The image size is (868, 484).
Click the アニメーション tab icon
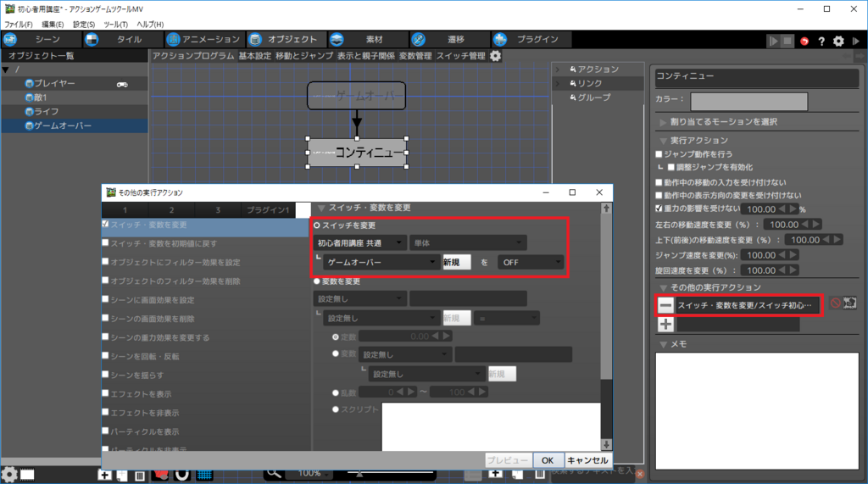click(x=173, y=39)
